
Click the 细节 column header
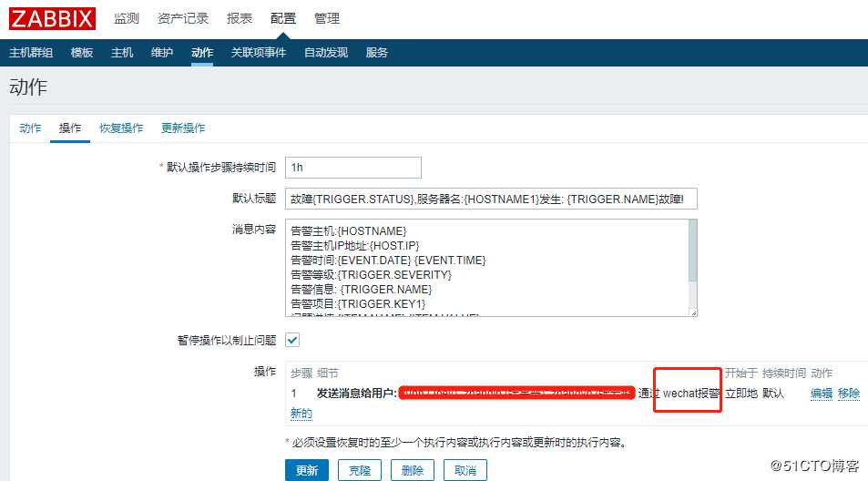click(x=328, y=374)
